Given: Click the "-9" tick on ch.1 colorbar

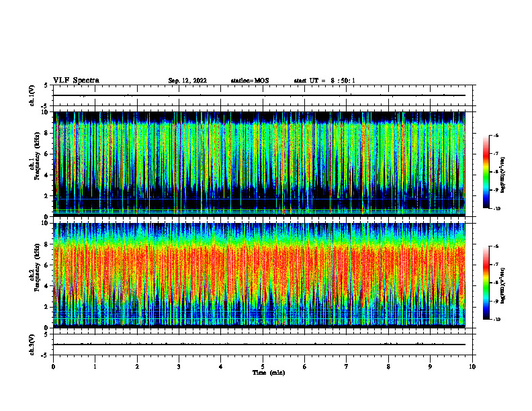Looking at the screenshot, I should [x=496, y=190].
